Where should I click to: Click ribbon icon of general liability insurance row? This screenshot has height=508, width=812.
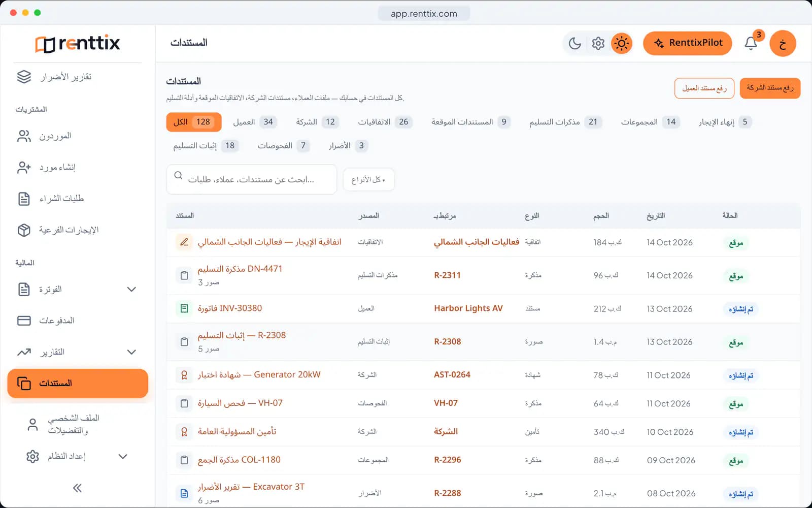(184, 432)
